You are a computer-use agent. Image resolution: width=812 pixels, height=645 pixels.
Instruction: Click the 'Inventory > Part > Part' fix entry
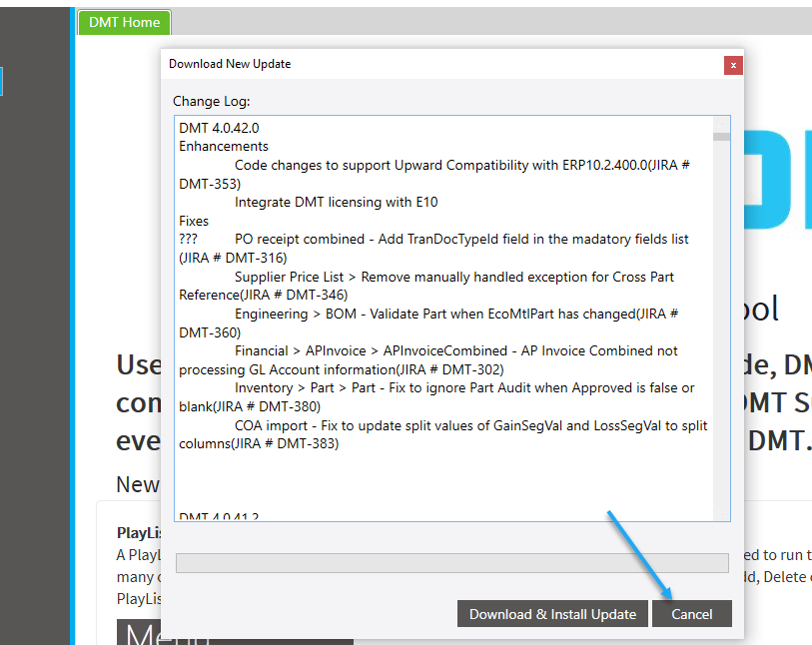(436, 397)
